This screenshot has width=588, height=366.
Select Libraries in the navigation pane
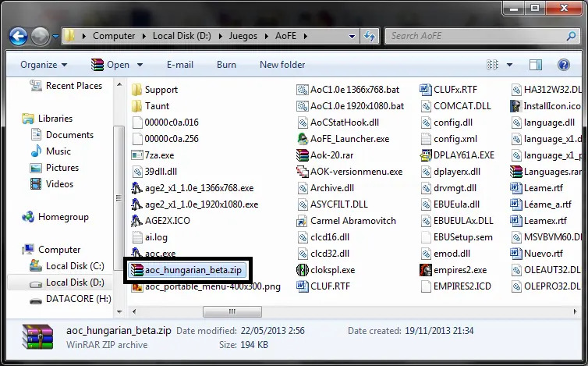tap(48, 119)
